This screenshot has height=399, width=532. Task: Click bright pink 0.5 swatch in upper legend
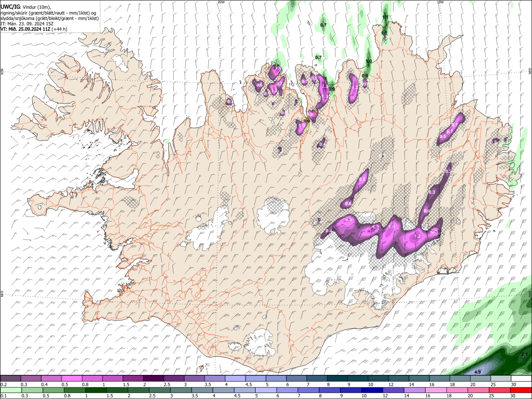click(x=72, y=379)
